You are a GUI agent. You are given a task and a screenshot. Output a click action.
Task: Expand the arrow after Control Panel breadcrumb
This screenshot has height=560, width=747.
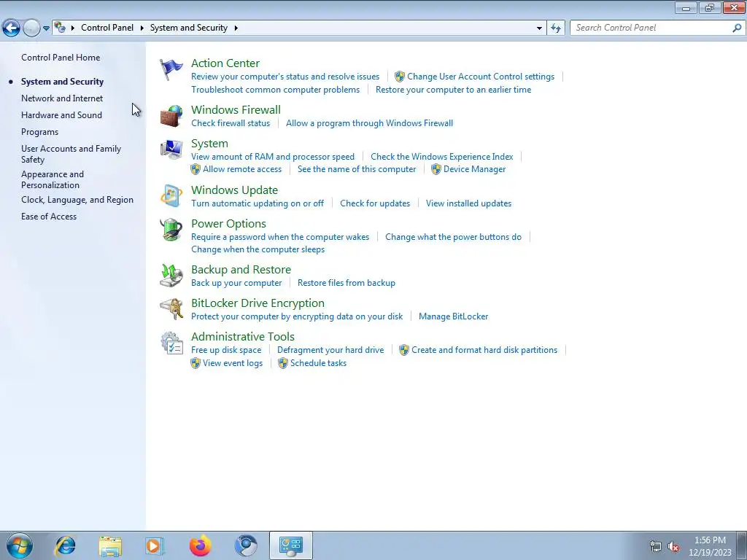[x=142, y=28]
